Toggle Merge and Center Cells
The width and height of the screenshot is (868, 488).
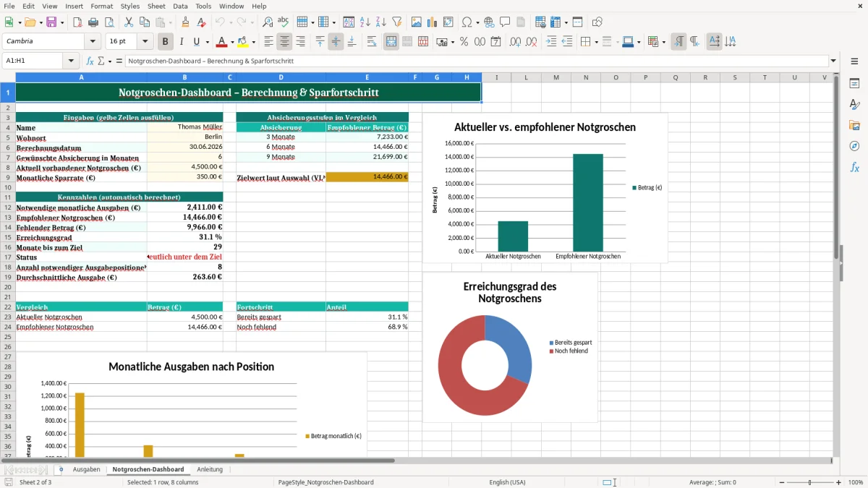(391, 42)
